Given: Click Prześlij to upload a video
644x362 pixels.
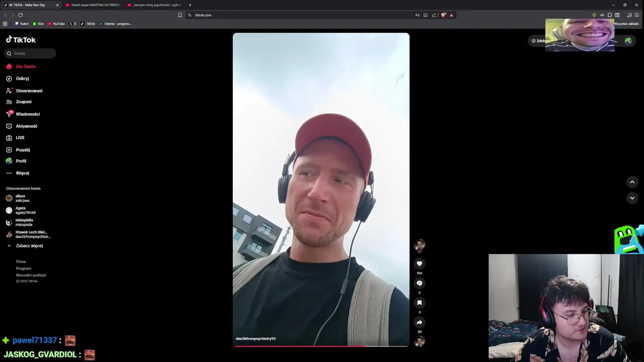Looking at the screenshot, I should click(x=23, y=150).
